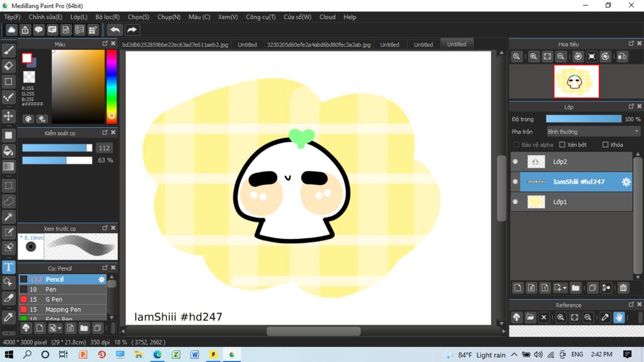Select the rectangular Select tool
This screenshot has width=644, height=362.
[x=8, y=185]
